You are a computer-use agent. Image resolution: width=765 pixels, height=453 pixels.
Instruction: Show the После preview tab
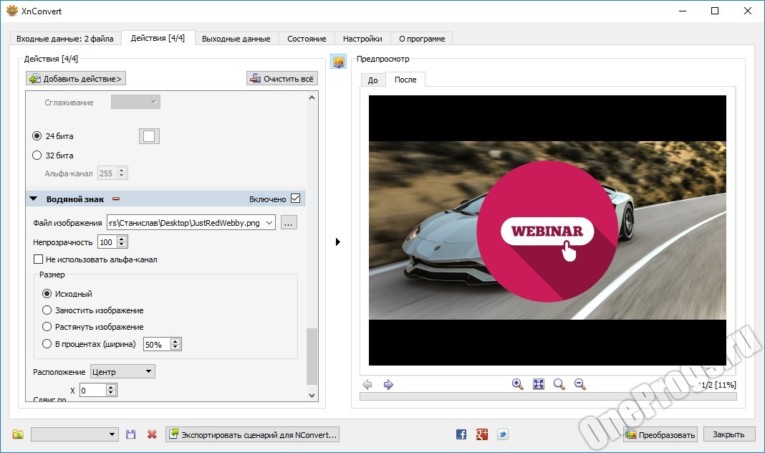pos(405,79)
